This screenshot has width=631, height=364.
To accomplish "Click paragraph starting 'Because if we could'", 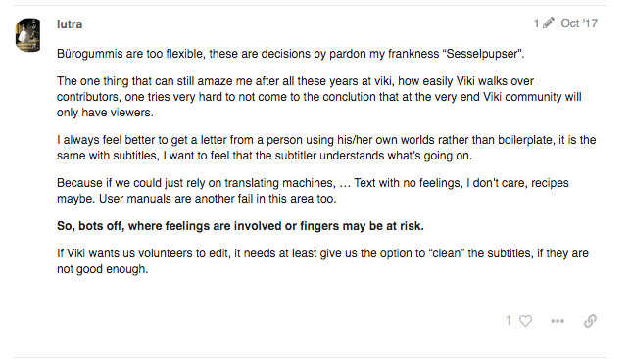I will (313, 191).
